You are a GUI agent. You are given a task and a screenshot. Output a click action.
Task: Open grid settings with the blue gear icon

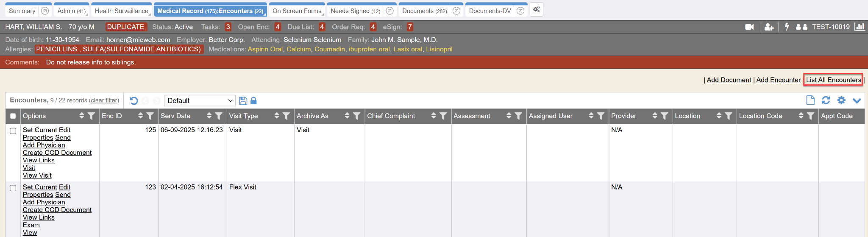click(x=841, y=100)
